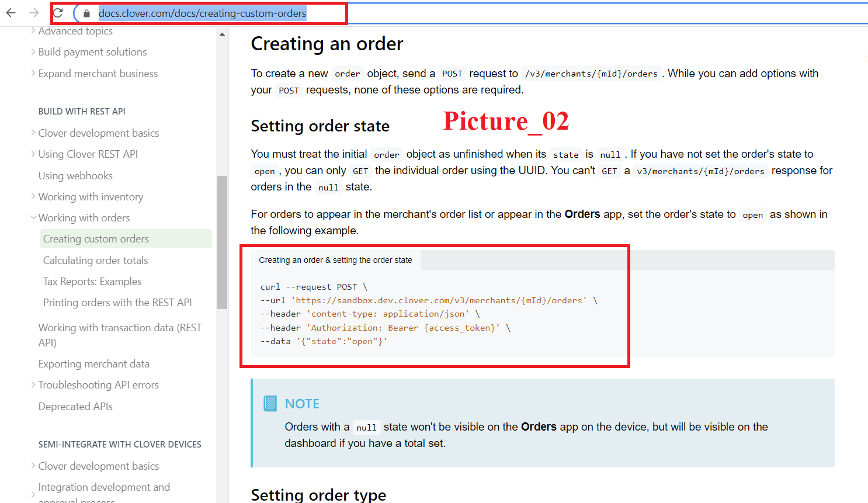Click the Creating an order heading
The width and height of the screenshot is (868, 503).
[x=327, y=44]
